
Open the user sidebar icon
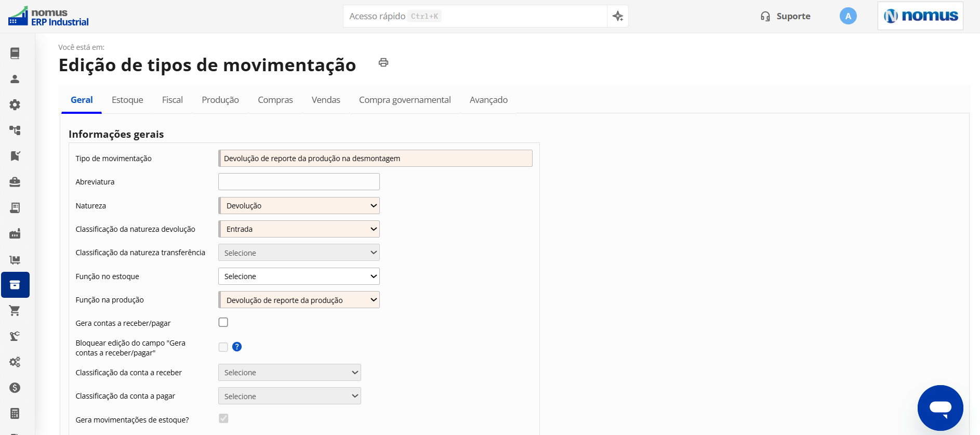pyautogui.click(x=15, y=79)
